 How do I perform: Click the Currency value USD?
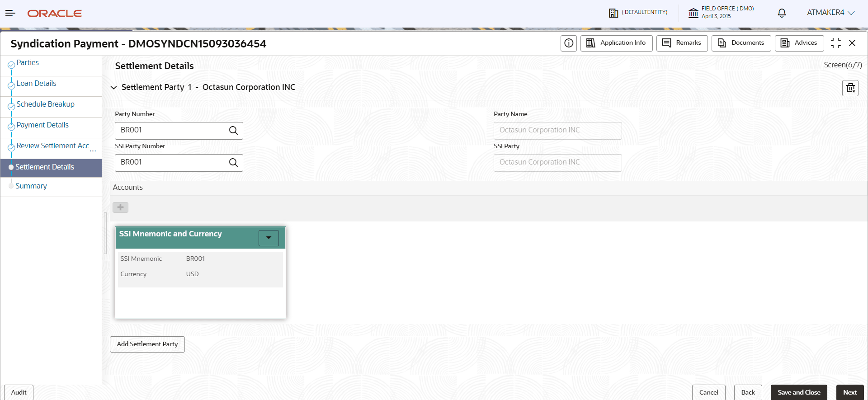[x=192, y=274]
